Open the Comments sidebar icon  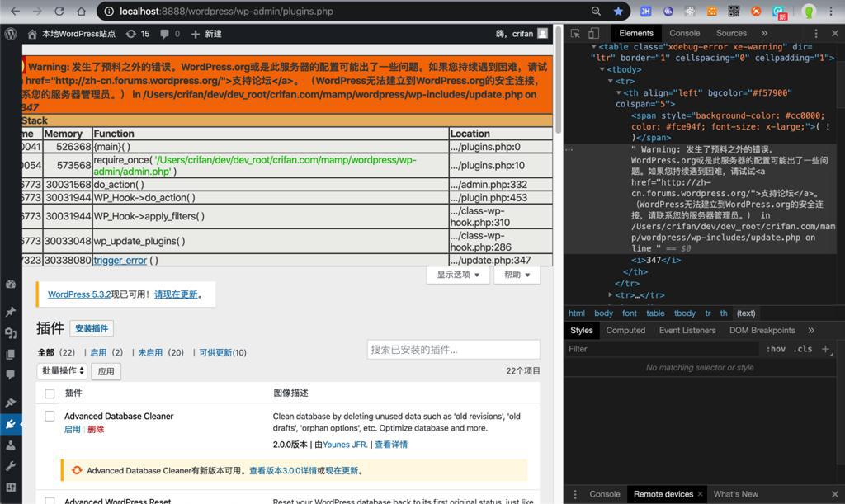pos(11,374)
